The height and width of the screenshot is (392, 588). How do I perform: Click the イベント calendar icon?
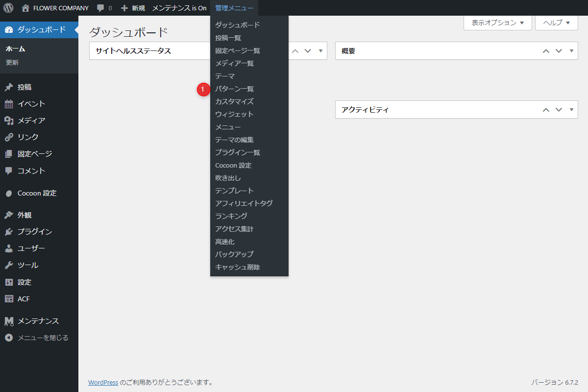click(9, 104)
